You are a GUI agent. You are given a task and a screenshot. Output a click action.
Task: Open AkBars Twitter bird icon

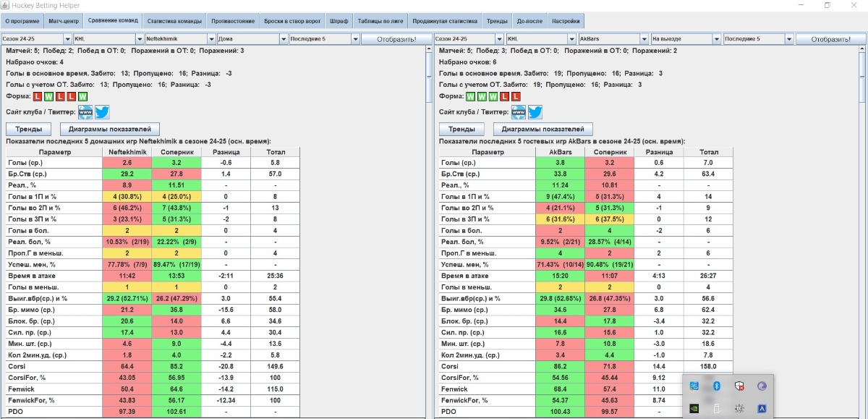tap(535, 112)
